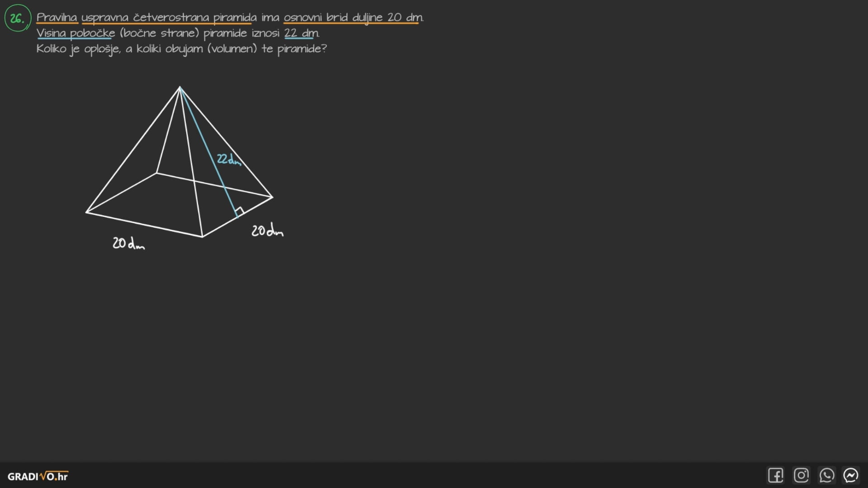Click the 20dm label beside the right base edge
Screen dimensions: 868x488
[267, 231]
